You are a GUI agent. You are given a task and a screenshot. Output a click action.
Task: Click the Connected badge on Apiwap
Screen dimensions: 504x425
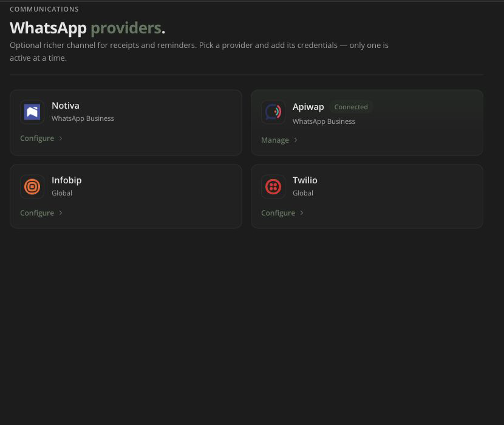tap(351, 107)
